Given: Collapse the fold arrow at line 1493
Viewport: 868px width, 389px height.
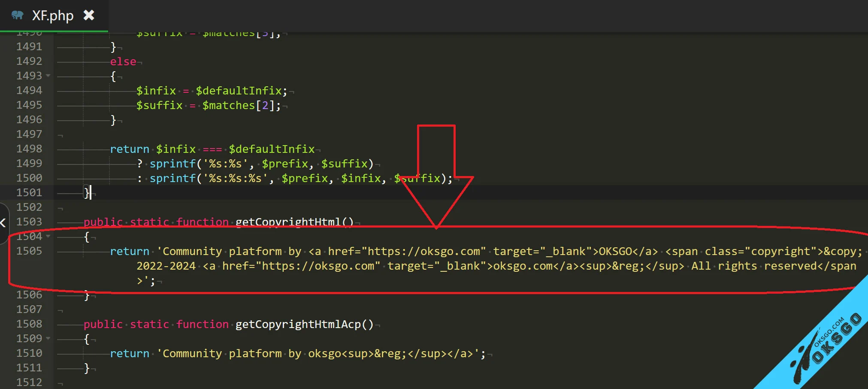Looking at the screenshot, I should [48, 76].
